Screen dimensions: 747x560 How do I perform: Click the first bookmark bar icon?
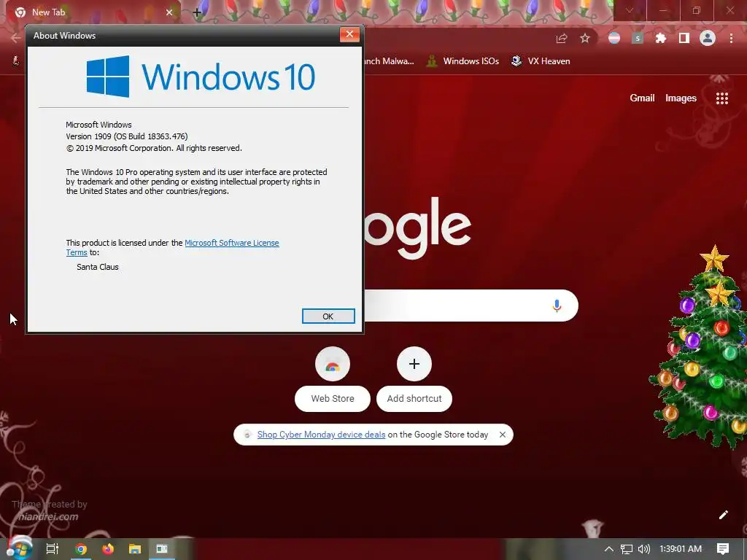(16, 61)
